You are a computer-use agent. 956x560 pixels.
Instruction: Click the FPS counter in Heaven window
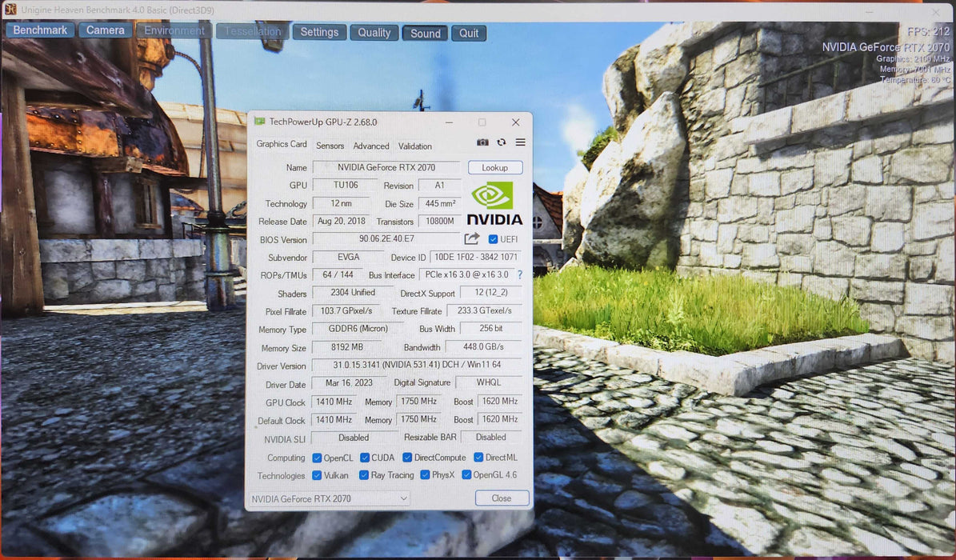point(928,32)
